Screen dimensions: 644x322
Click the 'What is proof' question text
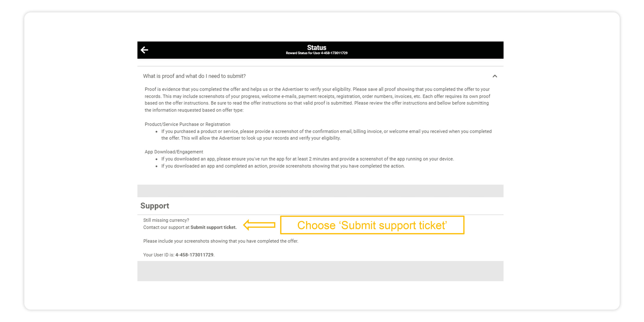194,76
